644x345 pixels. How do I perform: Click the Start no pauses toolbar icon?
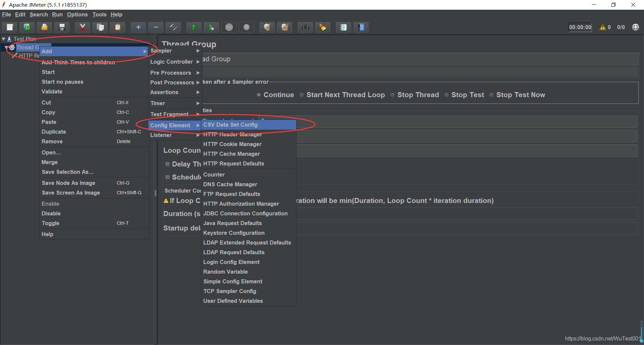click(x=211, y=27)
